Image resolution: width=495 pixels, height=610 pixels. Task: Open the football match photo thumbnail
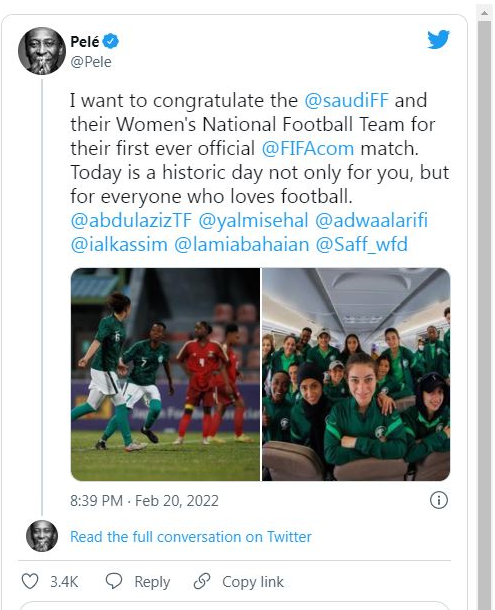coord(165,374)
